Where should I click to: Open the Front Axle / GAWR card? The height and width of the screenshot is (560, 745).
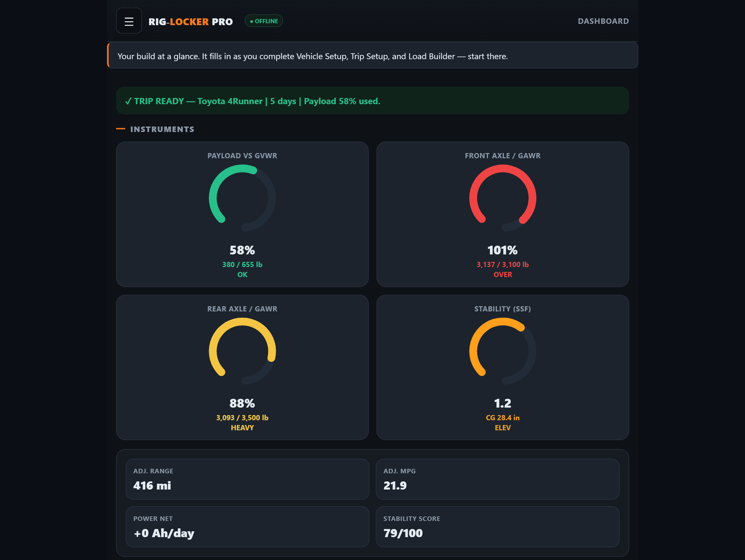pyautogui.click(x=503, y=214)
